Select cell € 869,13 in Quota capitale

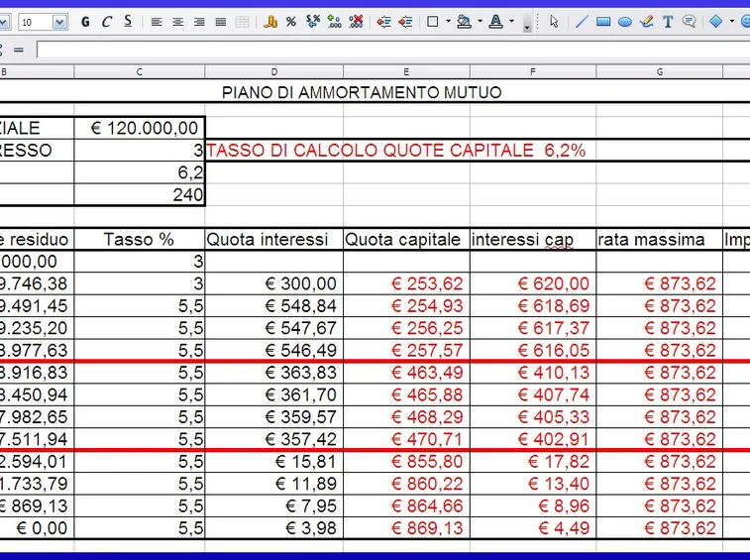(x=406, y=528)
